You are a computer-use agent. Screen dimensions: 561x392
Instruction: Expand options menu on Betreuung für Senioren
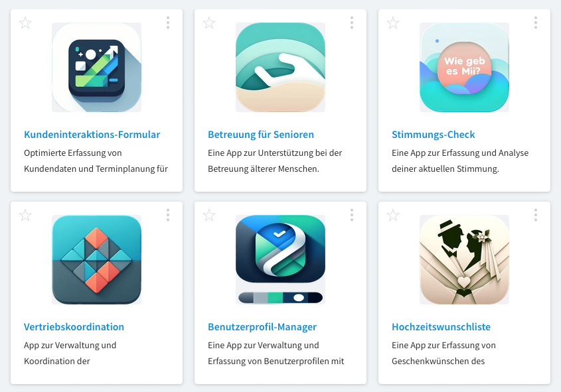coord(352,23)
